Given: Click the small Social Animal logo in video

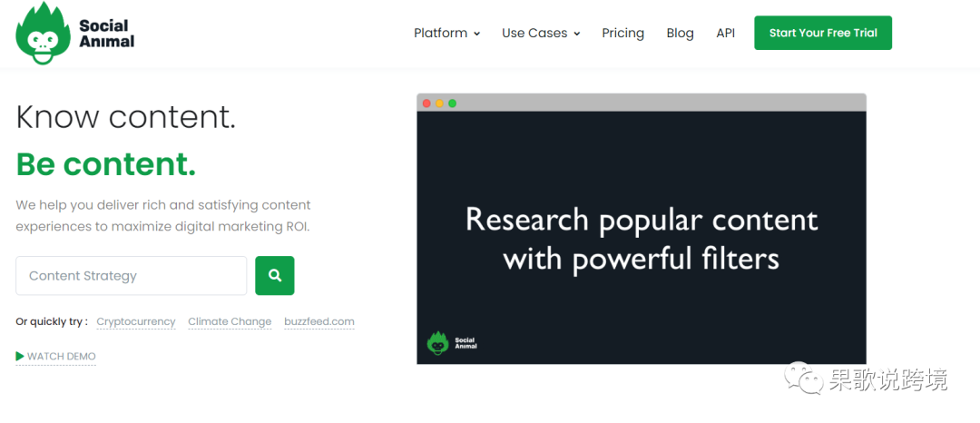Looking at the screenshot, I should click(452, 343).
